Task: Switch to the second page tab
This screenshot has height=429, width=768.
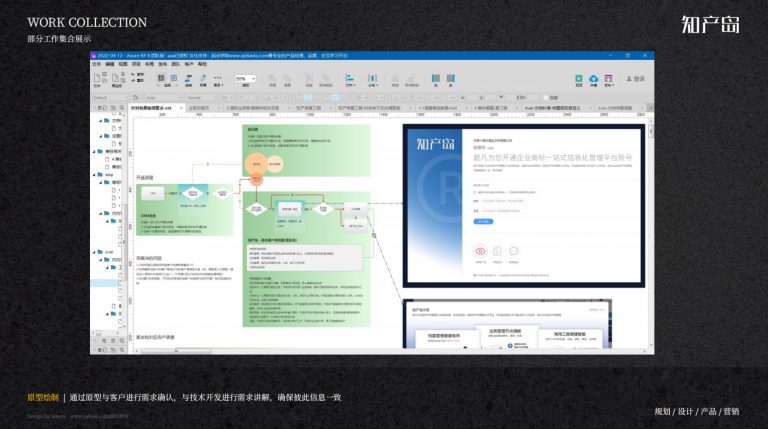Action: pos(199,108)
